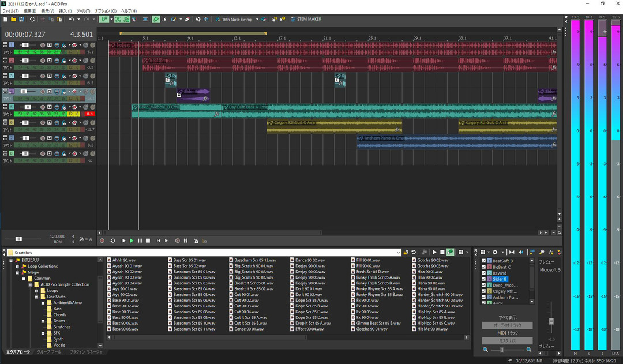Click track 1 volume slider
The image size is (623, 364).
click(x=25, y=45)
